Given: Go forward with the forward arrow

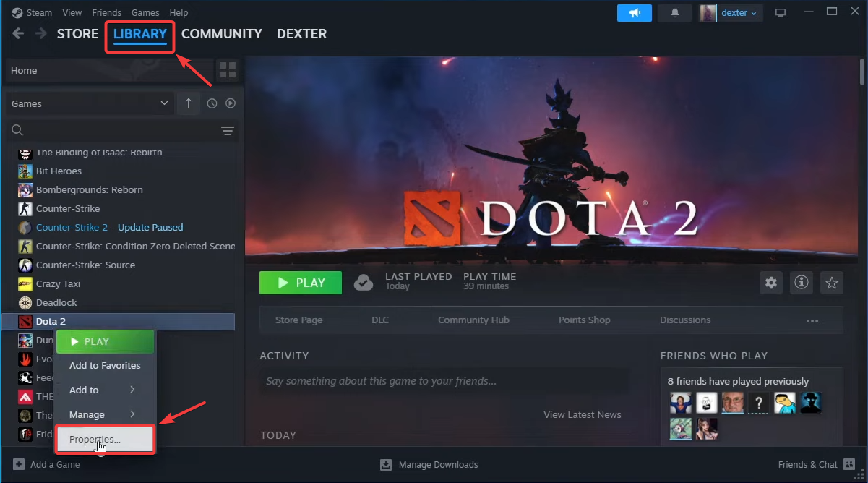Looking at the screenshot, I should point(41,33).
